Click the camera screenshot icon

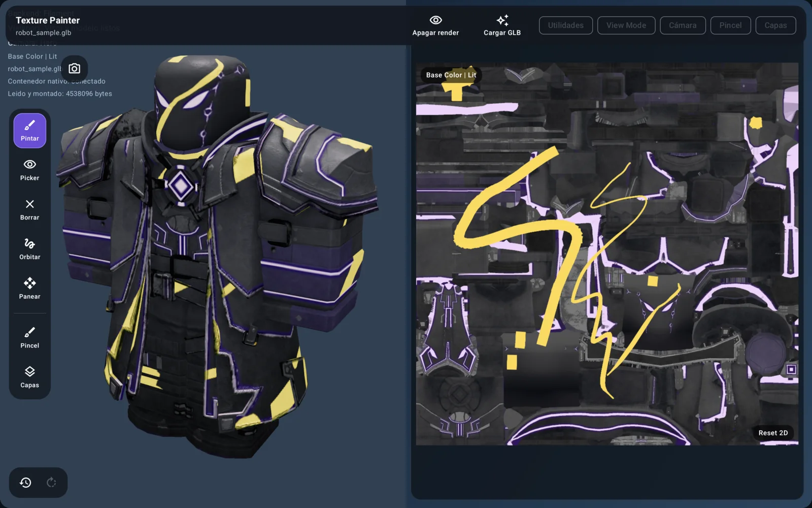pos(75,69)
